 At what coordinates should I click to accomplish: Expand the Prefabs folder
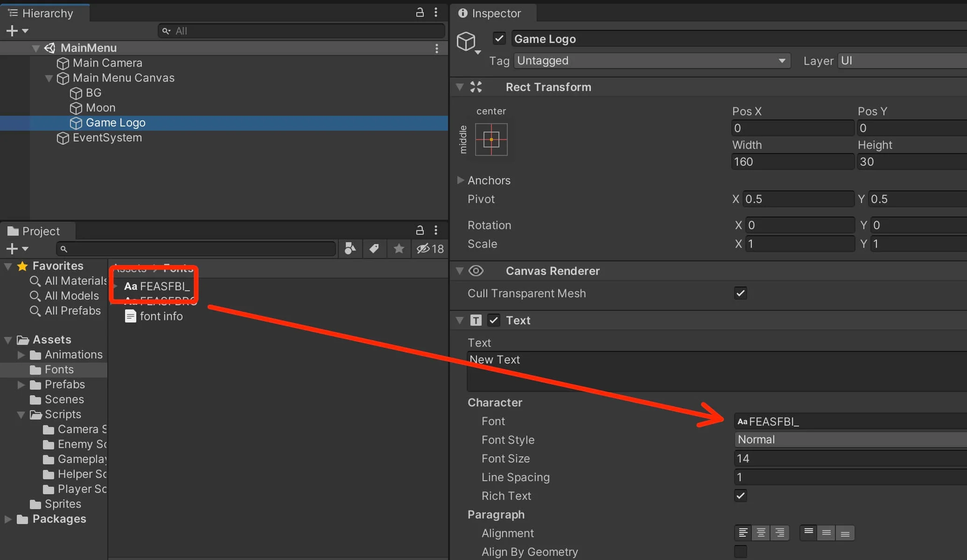point(21,385)
